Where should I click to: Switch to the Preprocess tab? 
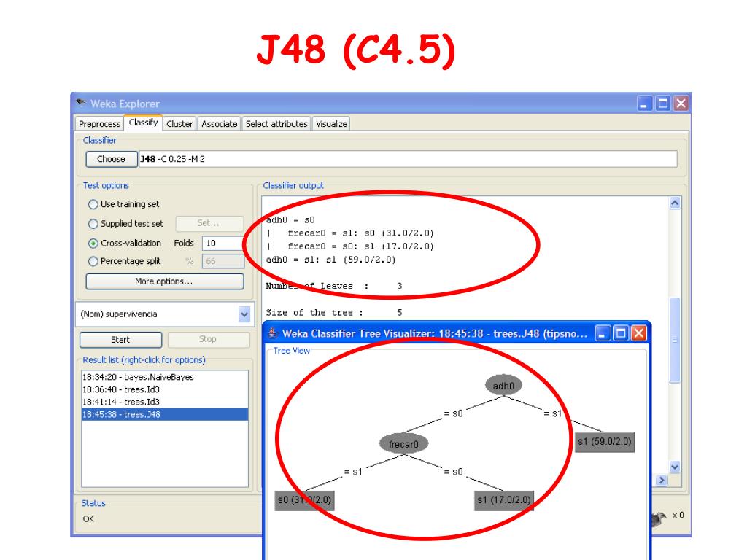click(99, 124)
